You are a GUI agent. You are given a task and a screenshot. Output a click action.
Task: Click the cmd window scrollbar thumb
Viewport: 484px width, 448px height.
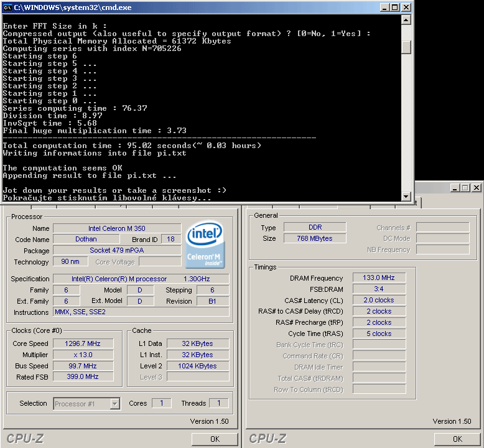(x=406, y=47)
